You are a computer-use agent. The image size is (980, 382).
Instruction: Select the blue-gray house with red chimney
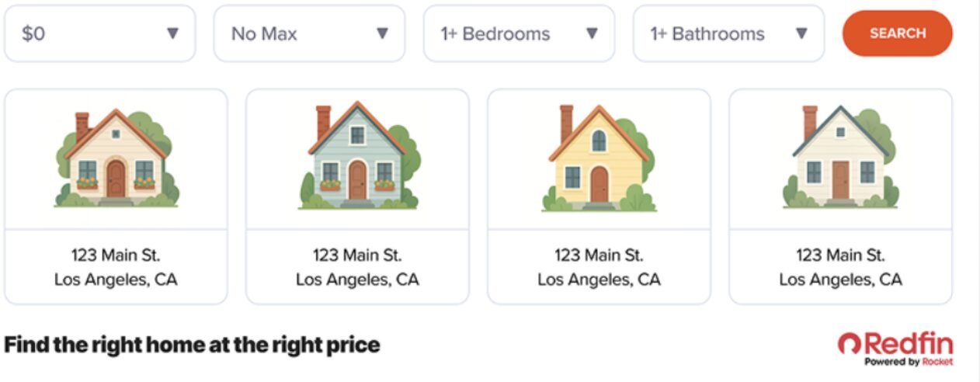[358, 158]
